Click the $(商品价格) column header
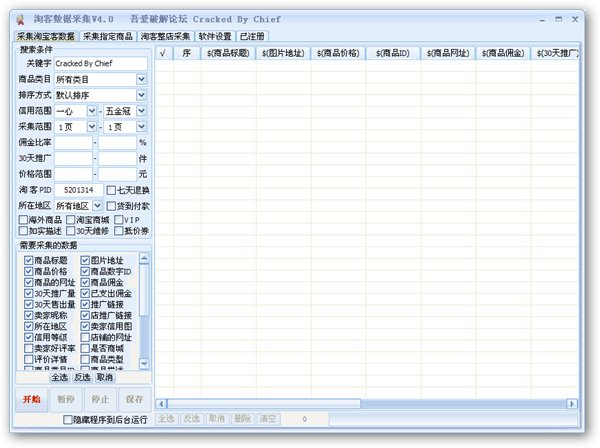The width and height of the screenshot is (600, 448). point(338,53)
